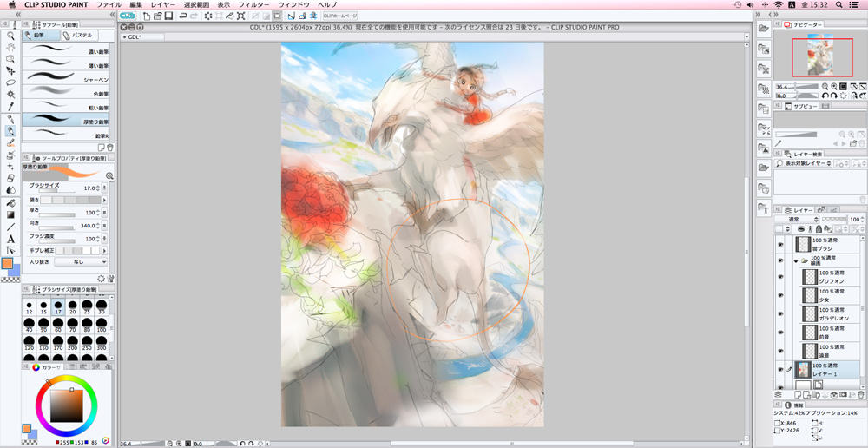Click CLIPホームページ button
Viewport: 868px width, 448px height.
click(x=340, y=16)
